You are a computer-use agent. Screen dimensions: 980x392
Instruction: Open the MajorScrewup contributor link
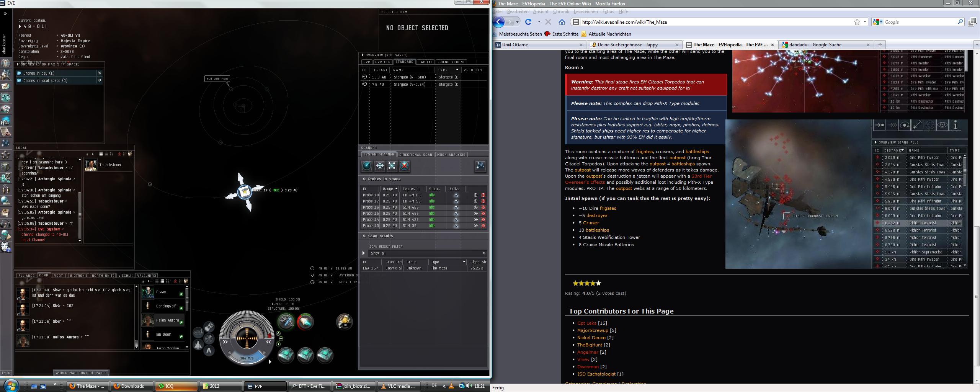click(593, 330)
